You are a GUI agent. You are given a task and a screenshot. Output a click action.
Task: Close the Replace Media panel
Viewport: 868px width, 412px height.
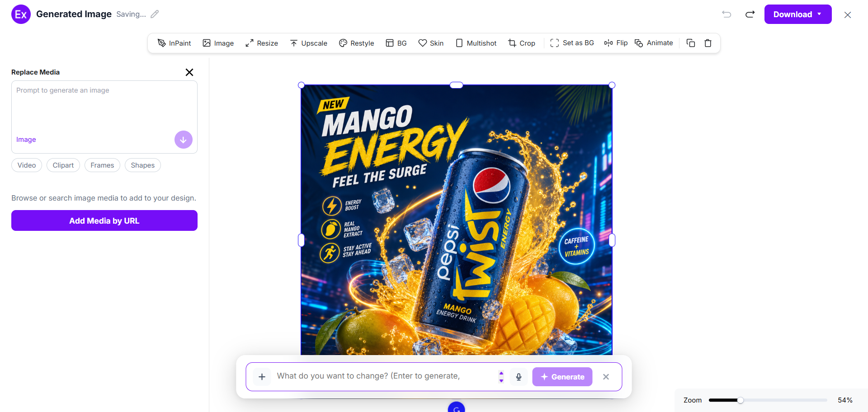click(189, 72)
